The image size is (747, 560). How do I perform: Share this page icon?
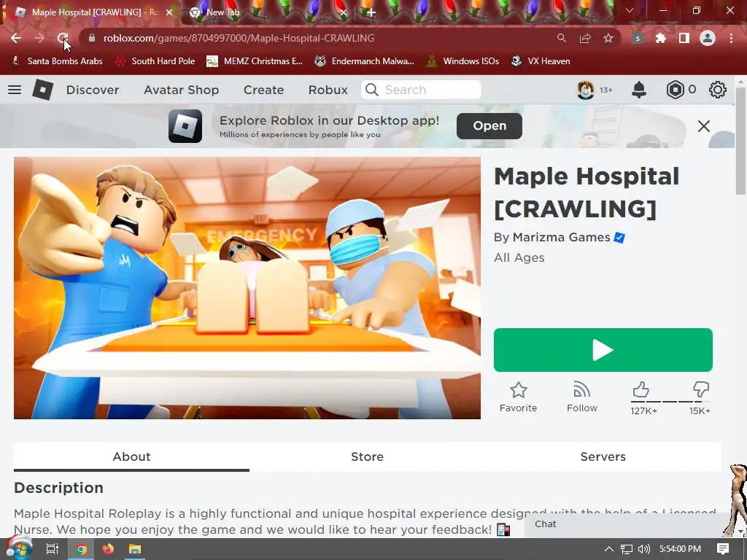(x=585, y=38)
